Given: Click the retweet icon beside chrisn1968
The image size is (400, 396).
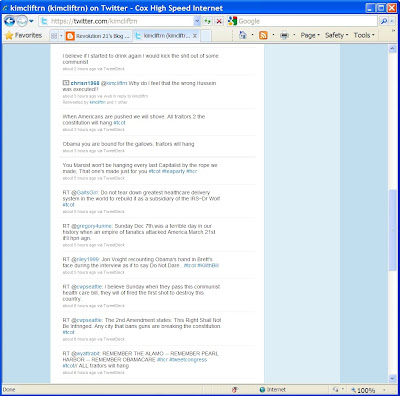Looking at the screenshot, I should (x=66, y=83).
